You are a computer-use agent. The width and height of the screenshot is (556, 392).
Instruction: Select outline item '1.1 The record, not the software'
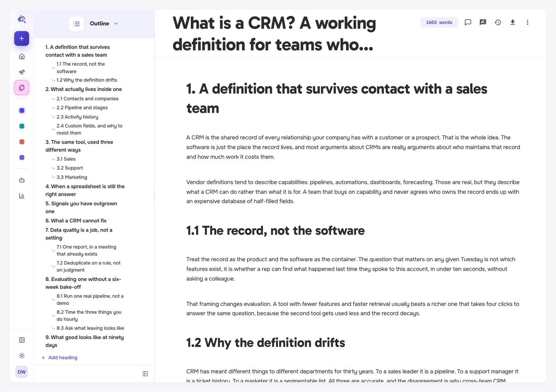point(81,68)
